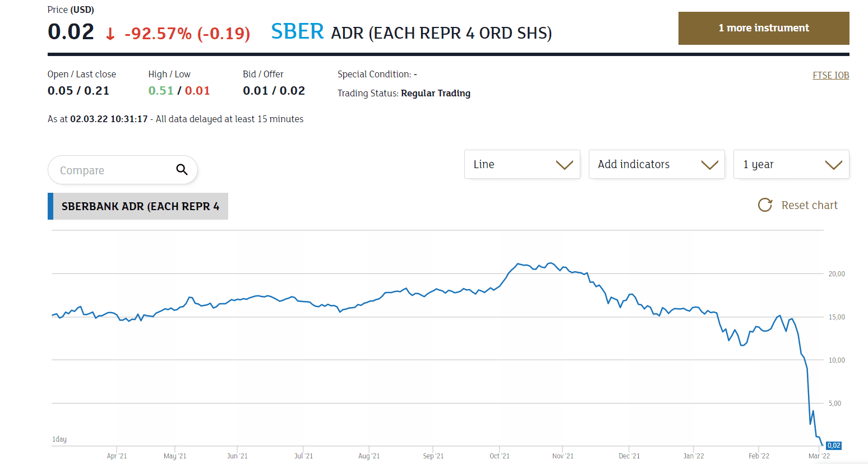Open the FTSE IOB link
This screenshot has width=868, height=464.
[831, 75]
